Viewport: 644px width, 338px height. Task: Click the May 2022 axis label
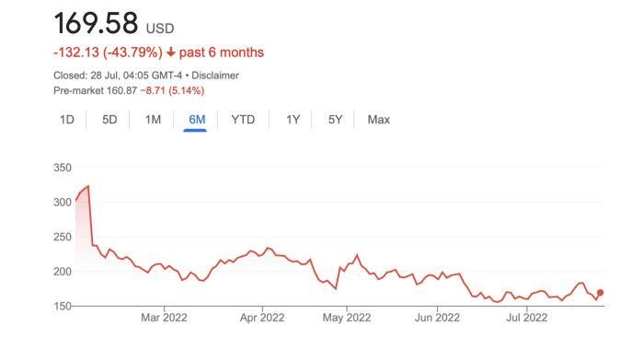pyautogui.click(x=347, y=318)
